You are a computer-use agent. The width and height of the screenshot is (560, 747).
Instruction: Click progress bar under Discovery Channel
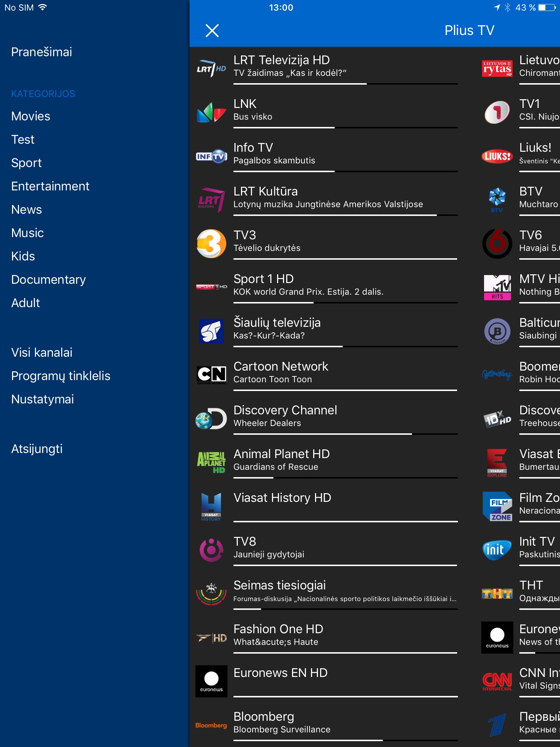click(x=346, y=434)
